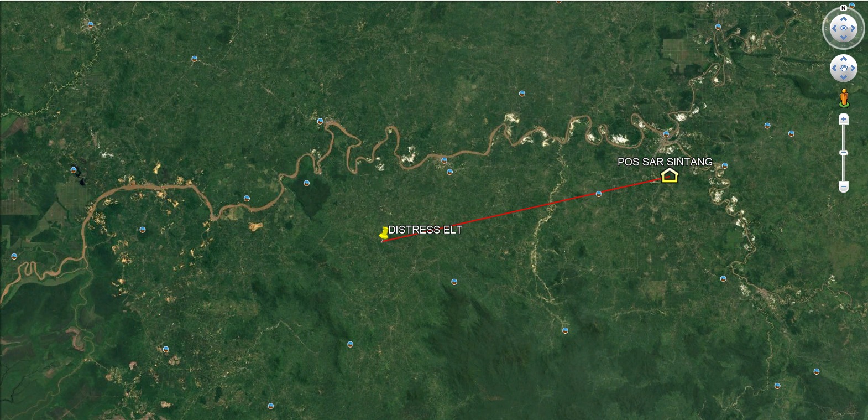868x420 pixels.
Task: Rotate view right with eye joystick arrow
Action: tap(854, 29)
